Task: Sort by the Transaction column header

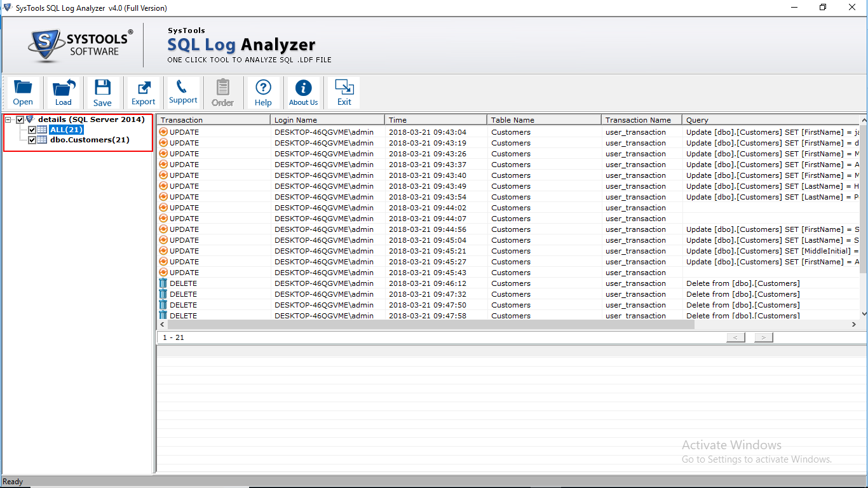Action: 214,120
